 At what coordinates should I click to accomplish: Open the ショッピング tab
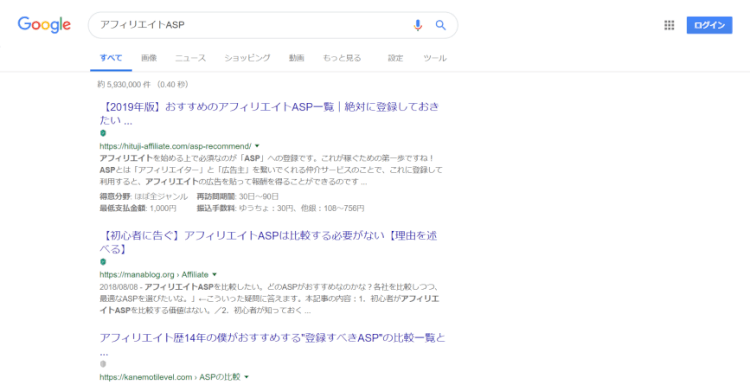247,58
